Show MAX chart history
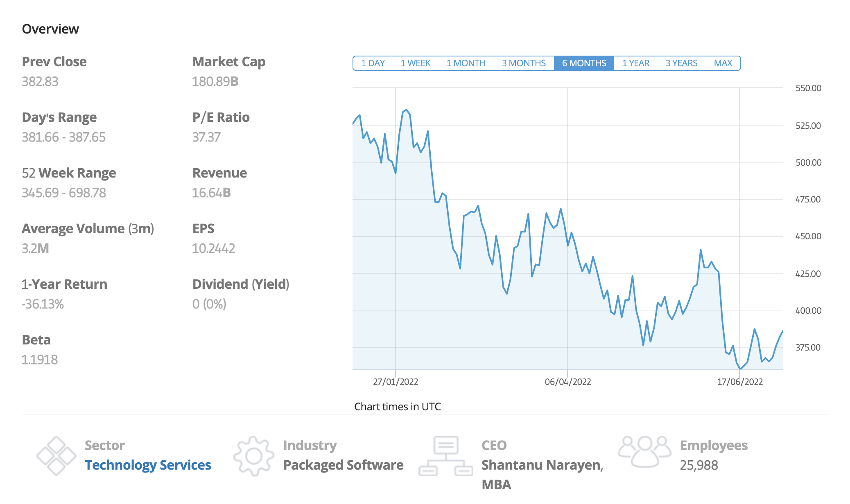 tap(723, 63)
